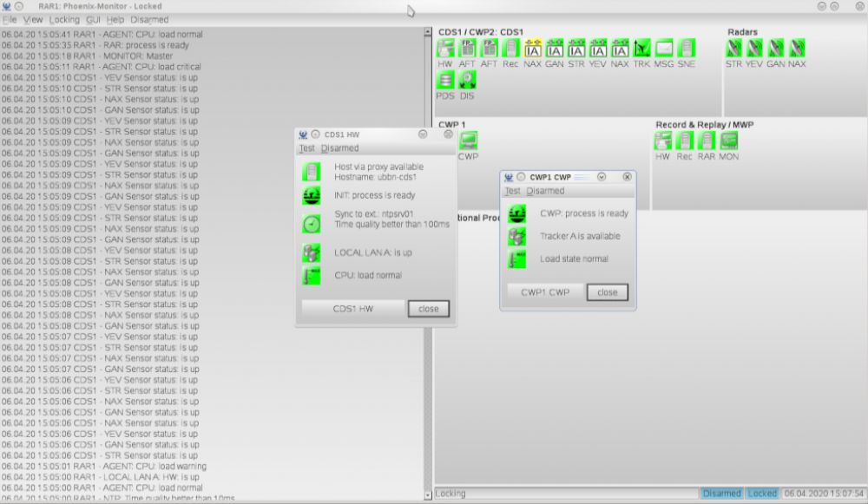Open the Test menu in CDS1 HW dialog
Image resolution: width=868 pixels, height=504 pixels.
click(307, 148)
